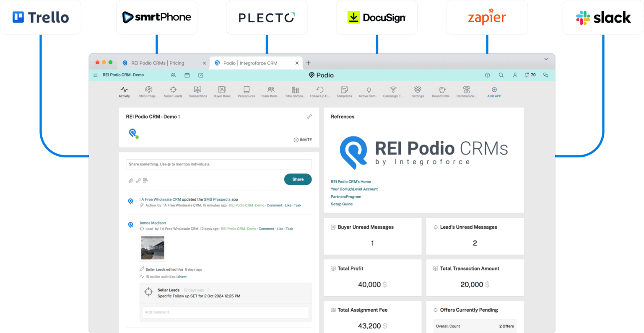Click the attach file paperclip icon
Image resolution: width=644 pixels, height=333 pixels.
point(131,181)
